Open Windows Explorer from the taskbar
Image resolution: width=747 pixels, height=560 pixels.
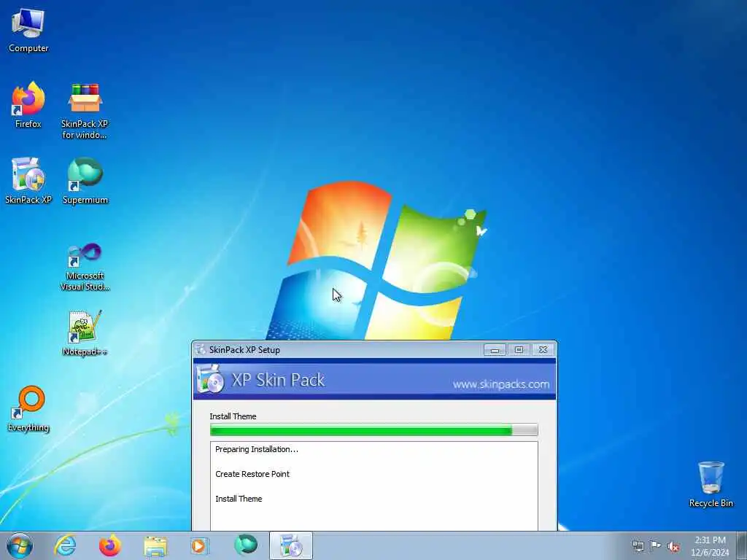tap(155, 546)
